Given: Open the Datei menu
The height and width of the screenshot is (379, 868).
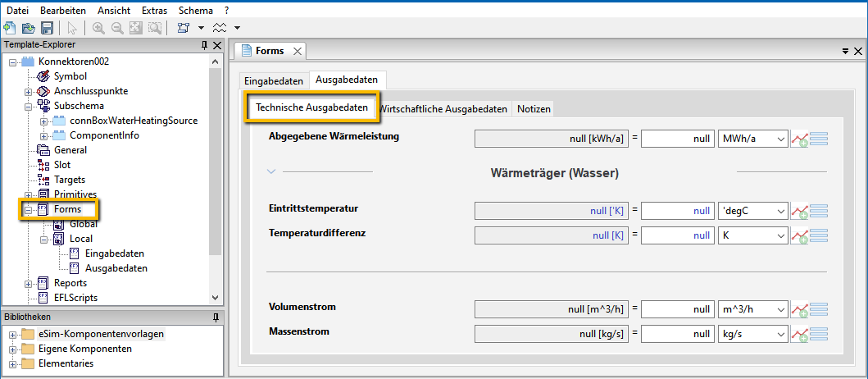Looking at the screenshot, I should point(17,11).
